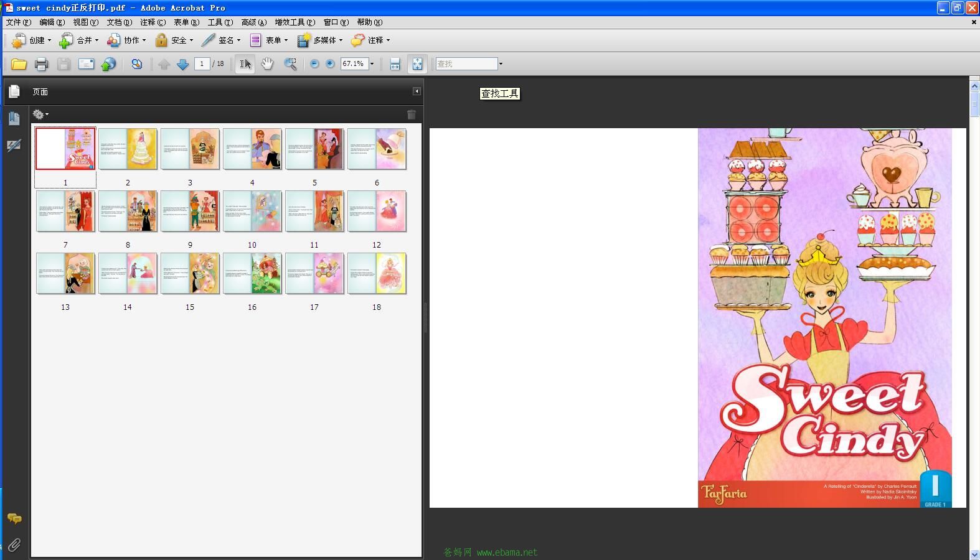Open the 多媒体 (Multimedia) dropdown
This screenshot has width=980, height=560.
[320, 40]
